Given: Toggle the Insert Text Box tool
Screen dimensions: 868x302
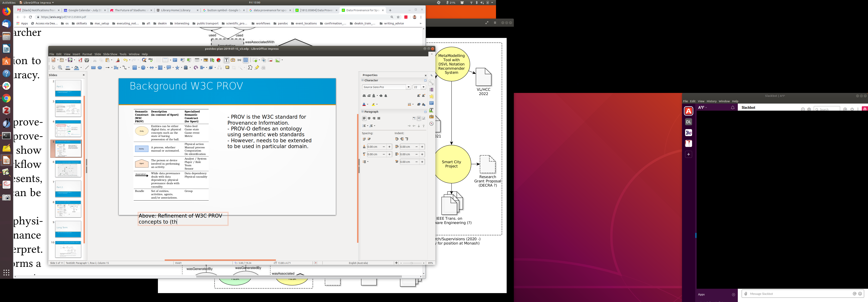Looking at the screenshot, I should tap(226, 60).
